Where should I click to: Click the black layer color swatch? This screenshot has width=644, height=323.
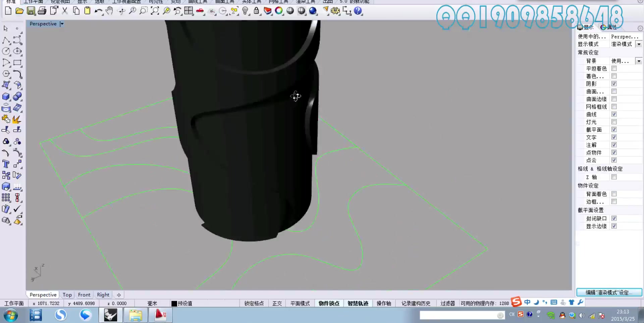point(174,304)
